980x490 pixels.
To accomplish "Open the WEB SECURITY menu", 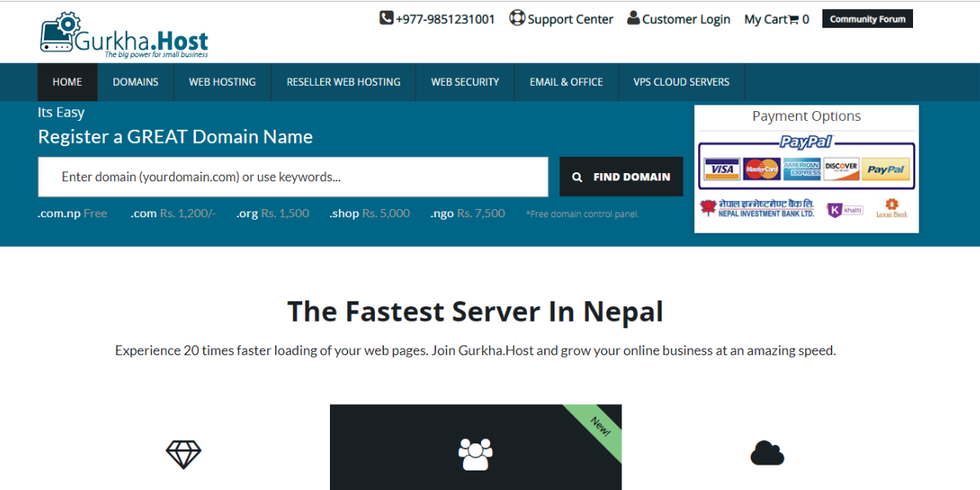I will 465,82.
